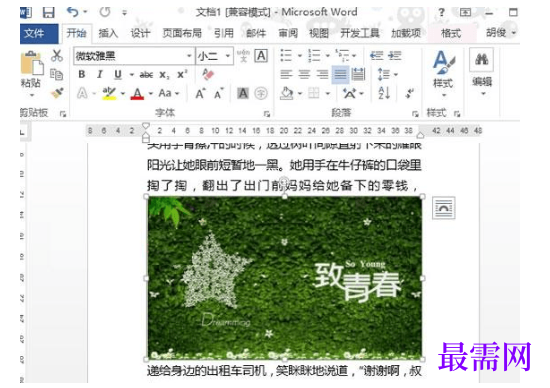Image resolution: width=550 pixels, height=388 pixels.
Task: Open the 视图 View tab
Action: click(318, 33)
